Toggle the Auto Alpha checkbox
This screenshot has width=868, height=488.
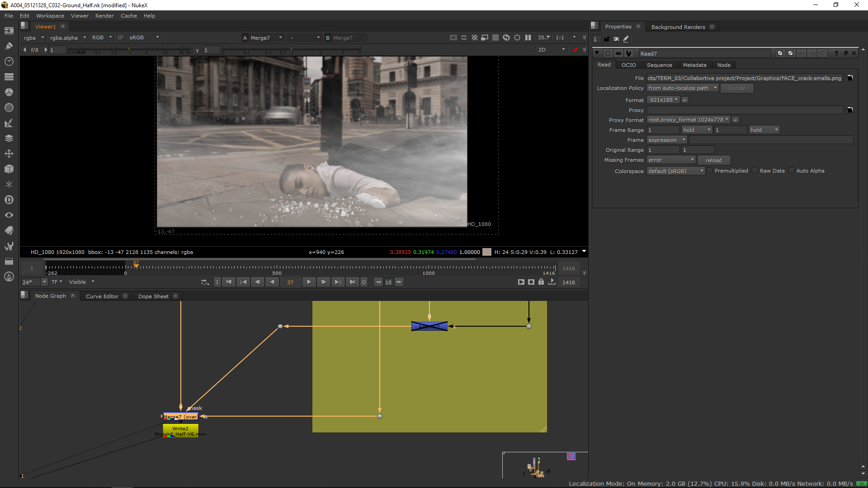tap(792, 171)
